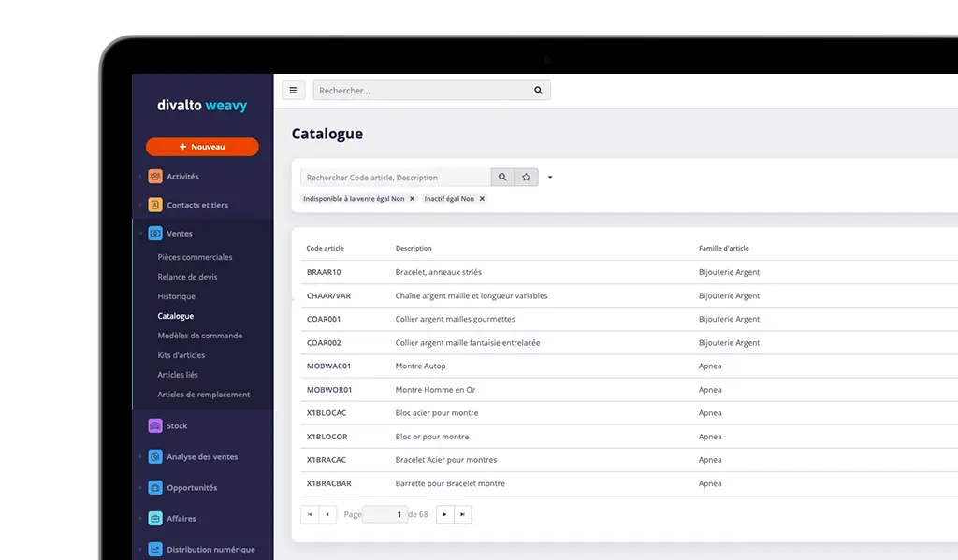The height and width of the screenshot is (560, 958).
Task: Sort by Code article column header
Action: (325, 248)
